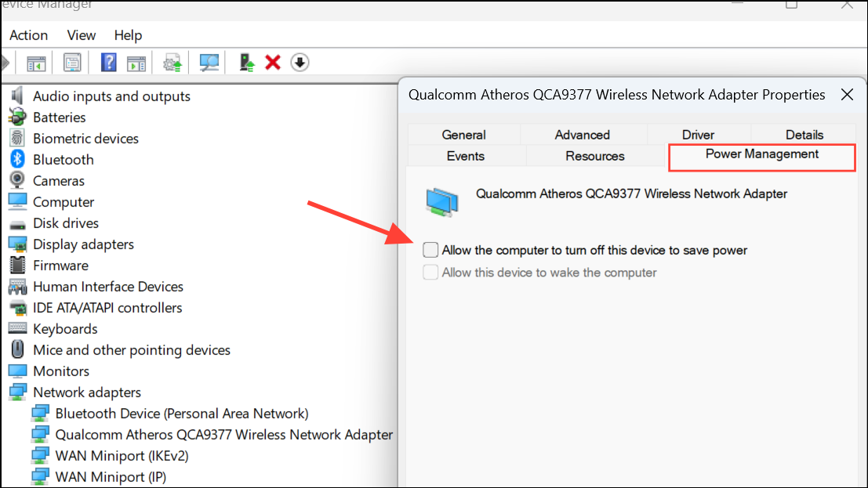Click the Disable device down-arrow icon
The width and height of the screenshot is (868, 488).
[300, 62]
